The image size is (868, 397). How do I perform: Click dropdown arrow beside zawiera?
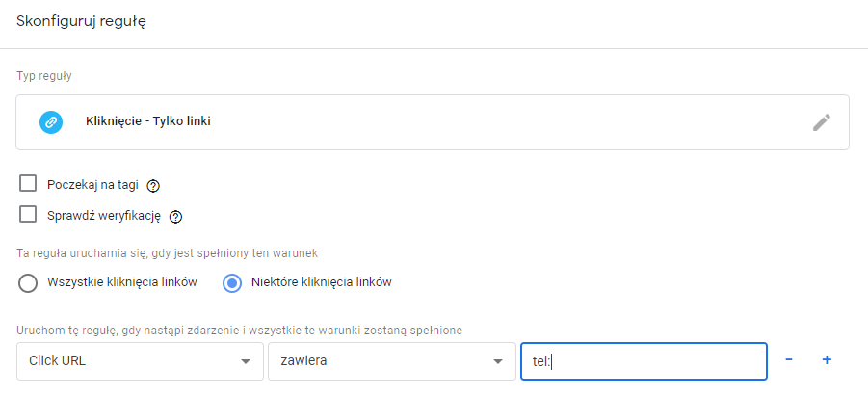[x=498, y=362]
